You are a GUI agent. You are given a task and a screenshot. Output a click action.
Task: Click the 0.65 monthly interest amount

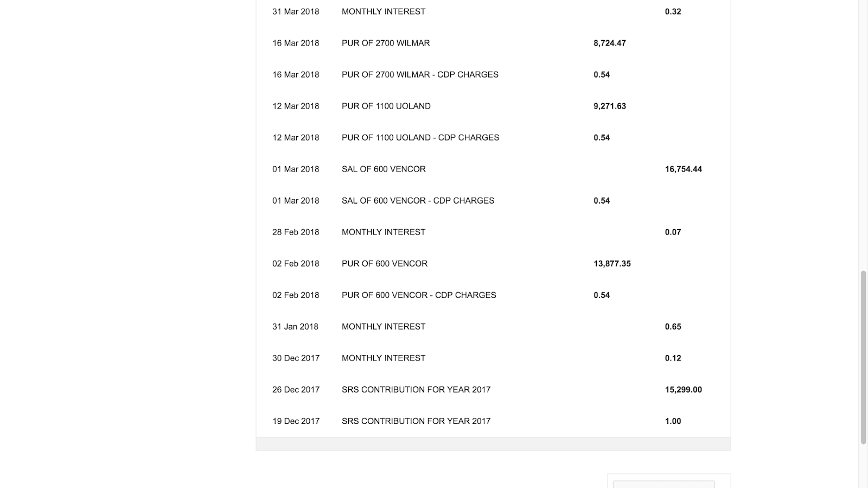pos(673,326)
